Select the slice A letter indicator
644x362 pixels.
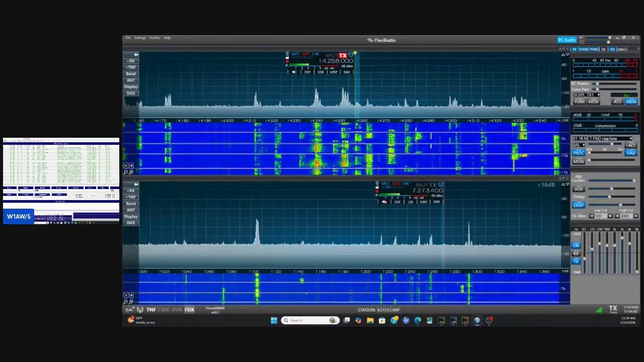tap(351, 55)
